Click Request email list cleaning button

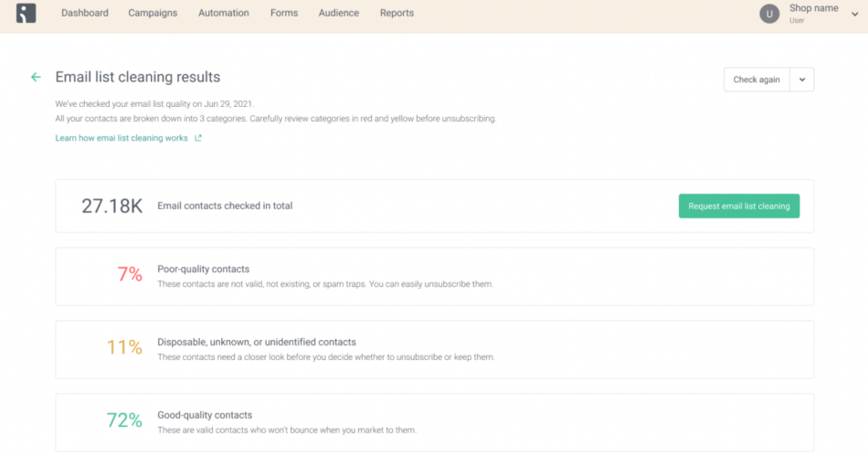click(738, 206)
